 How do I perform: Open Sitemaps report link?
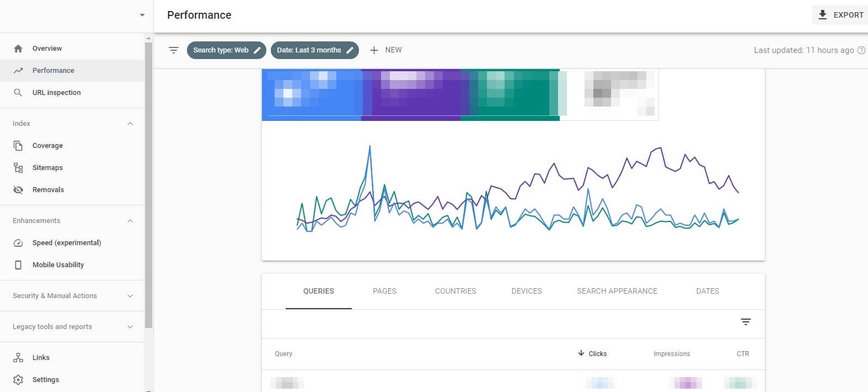[72, 168]
